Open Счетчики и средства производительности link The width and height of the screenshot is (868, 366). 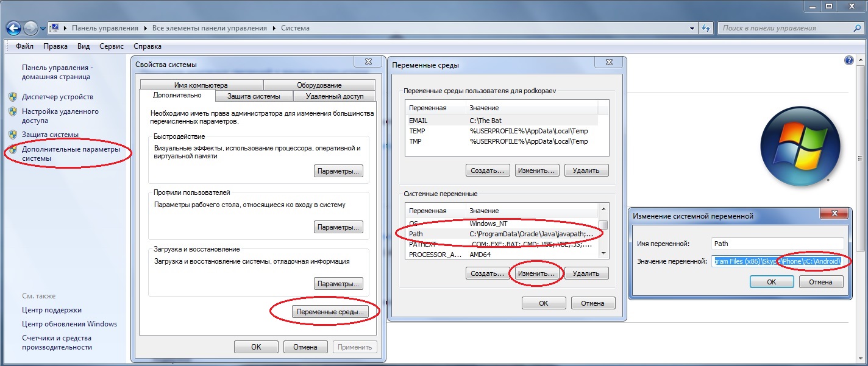pyautogui.click(x=57, y=343)
